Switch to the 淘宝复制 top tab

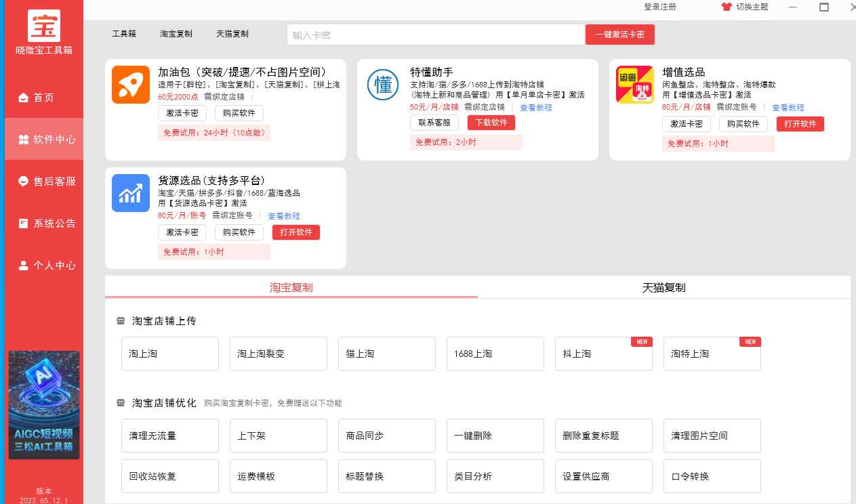[x=176, y=34]
